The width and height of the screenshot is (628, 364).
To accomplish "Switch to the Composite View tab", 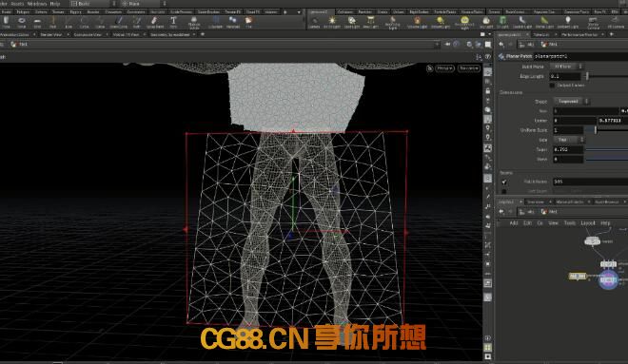I will tap(88, 35).
